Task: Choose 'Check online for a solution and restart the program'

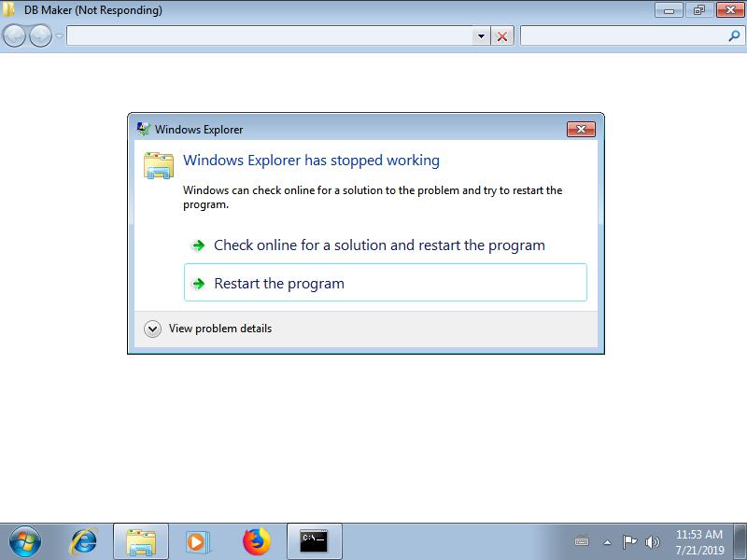Action: pyautogui.click(x=386, y=245)
